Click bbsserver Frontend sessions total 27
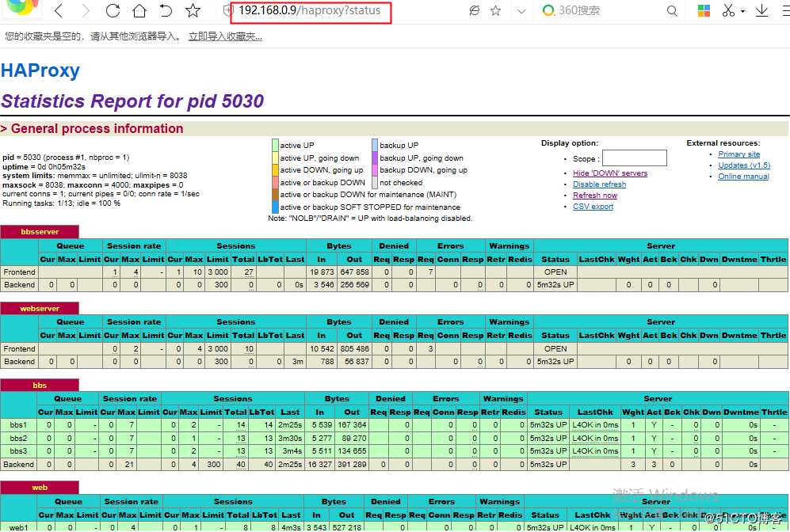The height and width of the screenshot is (532, 790). 249,272
